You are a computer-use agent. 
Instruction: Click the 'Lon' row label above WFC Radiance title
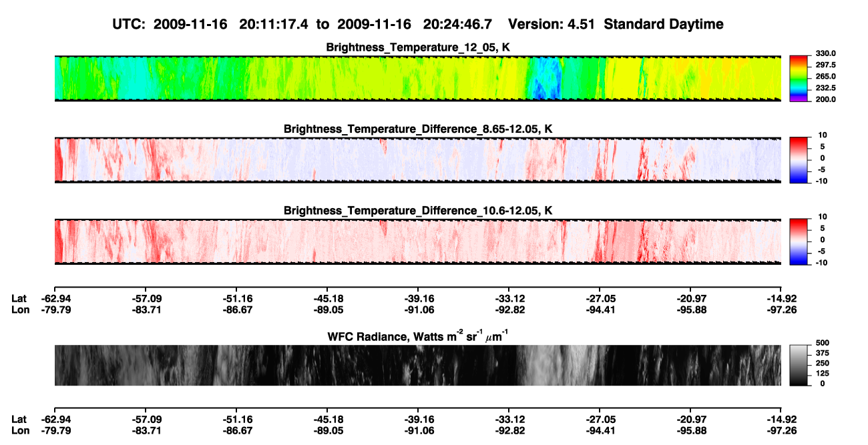click(20, 310)
